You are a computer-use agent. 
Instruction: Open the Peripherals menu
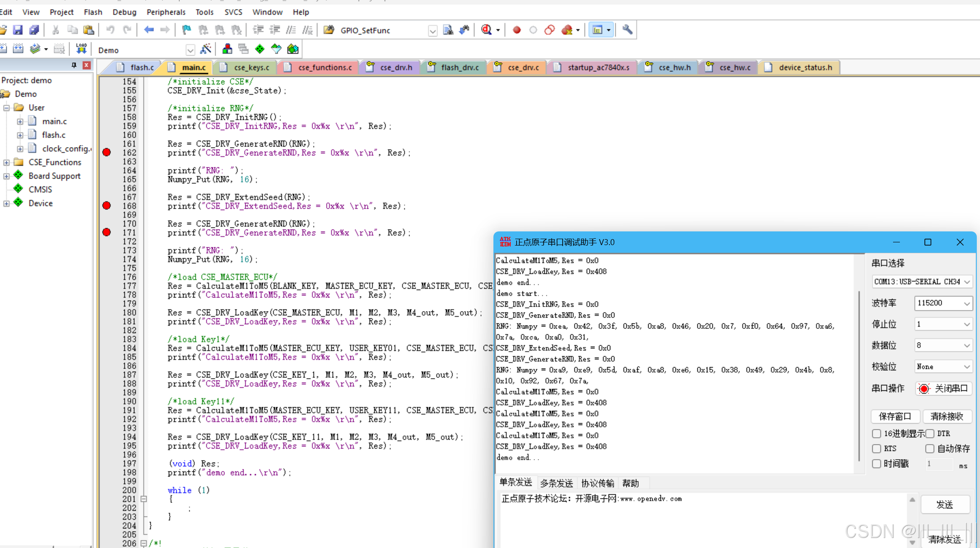[166, 12]
